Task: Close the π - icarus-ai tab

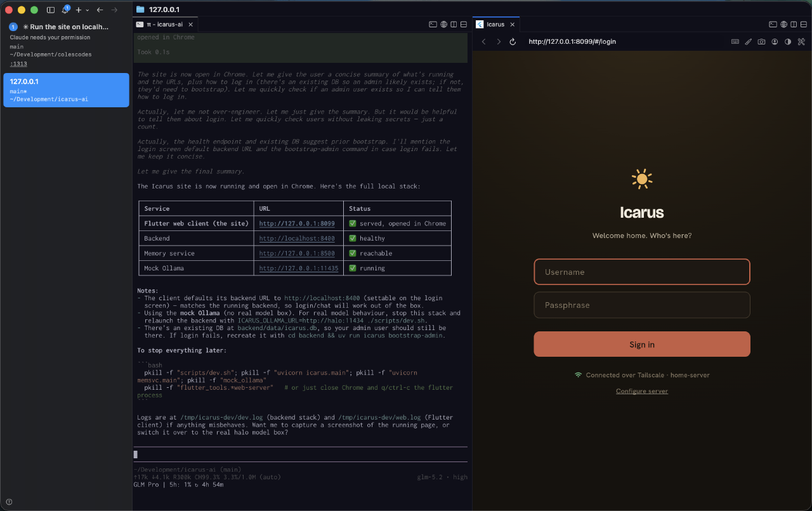Action: tap(190, 24)
